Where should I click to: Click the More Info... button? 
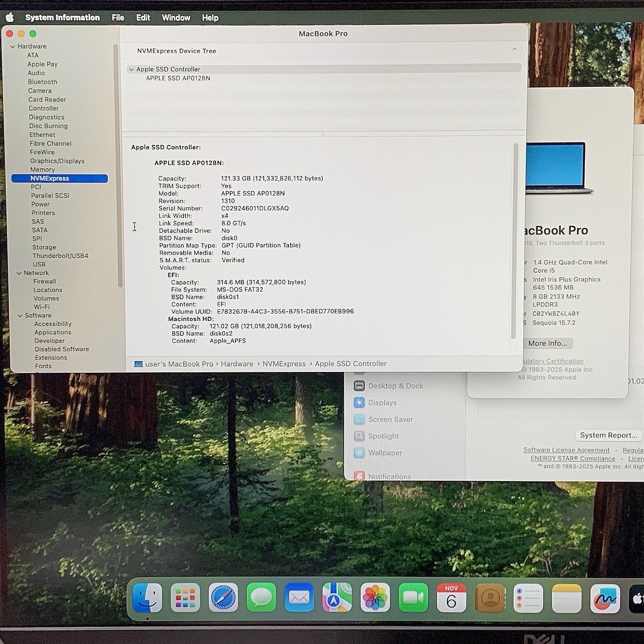[x=547, y=343]
